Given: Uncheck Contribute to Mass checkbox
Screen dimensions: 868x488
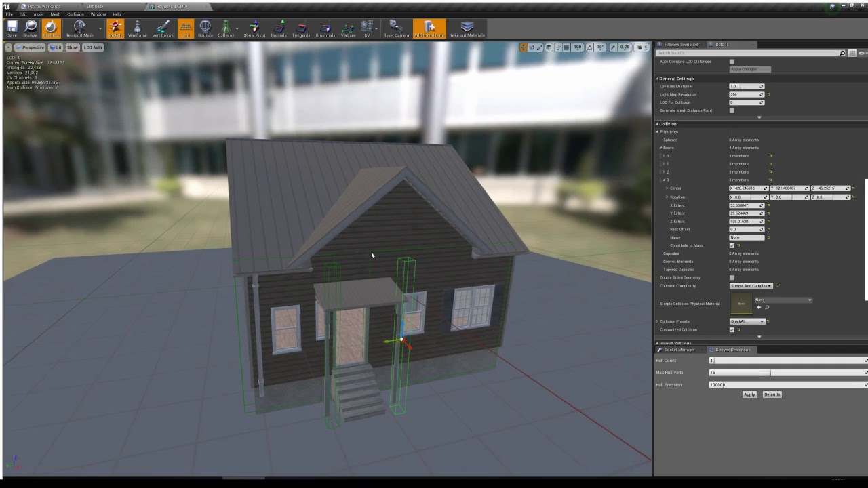Looking at the screenshot, I should [x=732, y=245].
